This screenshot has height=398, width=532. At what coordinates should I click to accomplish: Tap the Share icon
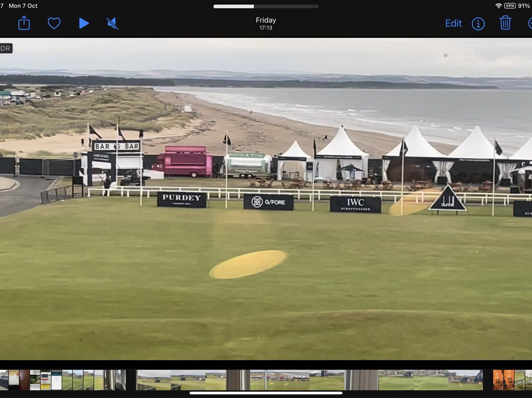click(24, 23)
